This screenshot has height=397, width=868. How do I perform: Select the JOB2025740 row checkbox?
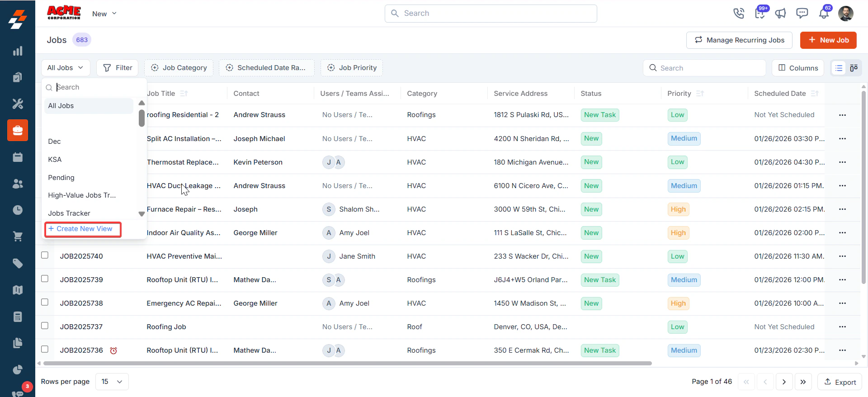coord(45,255)
